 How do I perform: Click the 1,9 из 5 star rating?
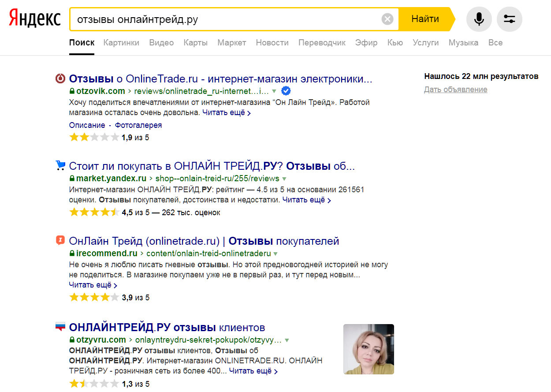pos(109,137)
